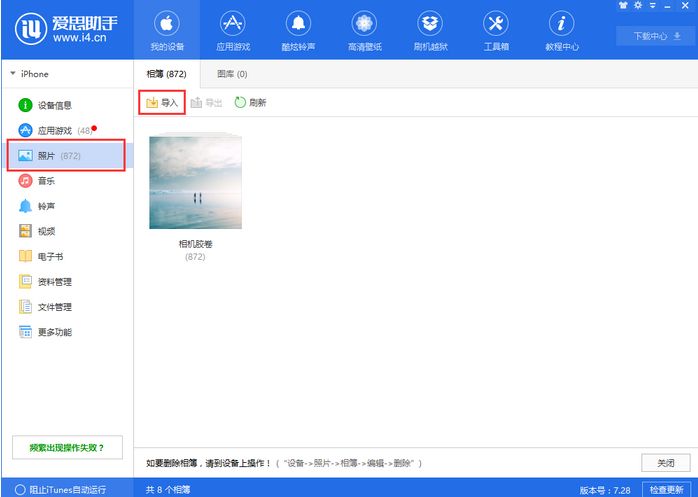Screen dimensions: 698x497
Task: Click 相机胶卷 album label
Action: point(195,244)
